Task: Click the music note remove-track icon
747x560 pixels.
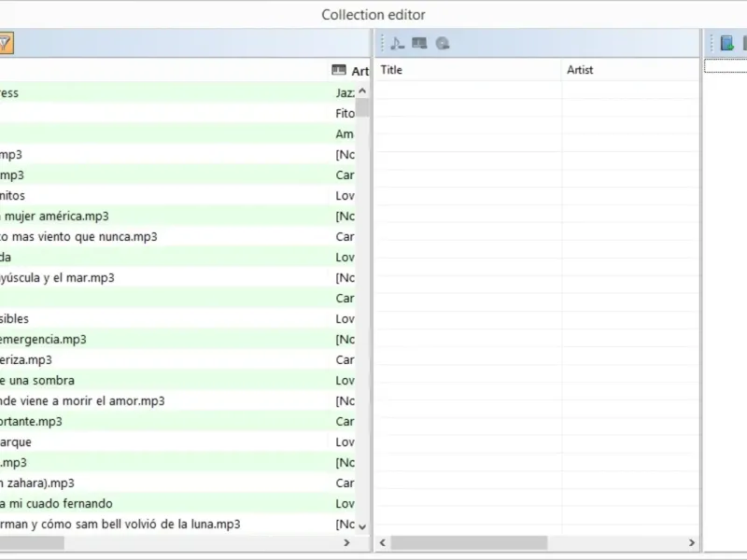Action: click(397, 43)
